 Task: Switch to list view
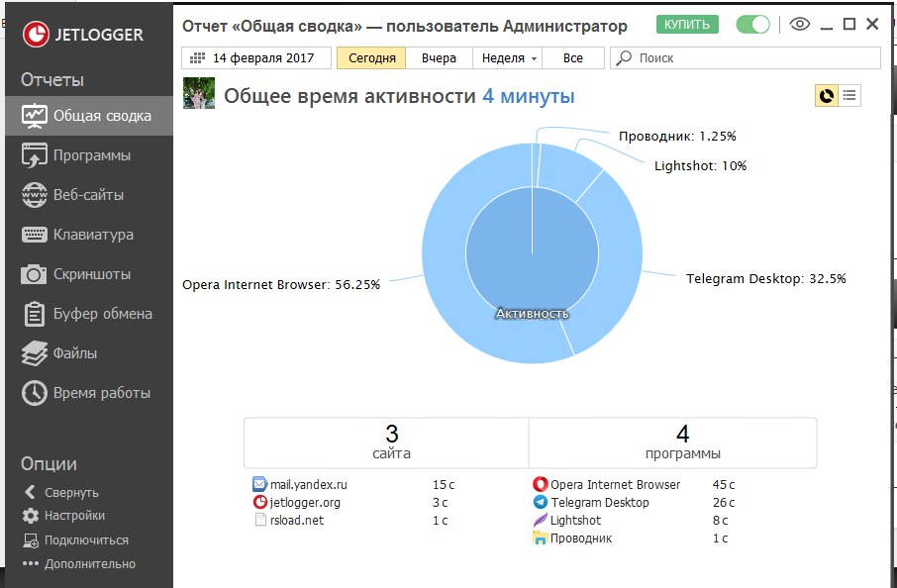(x=849, y=95)
